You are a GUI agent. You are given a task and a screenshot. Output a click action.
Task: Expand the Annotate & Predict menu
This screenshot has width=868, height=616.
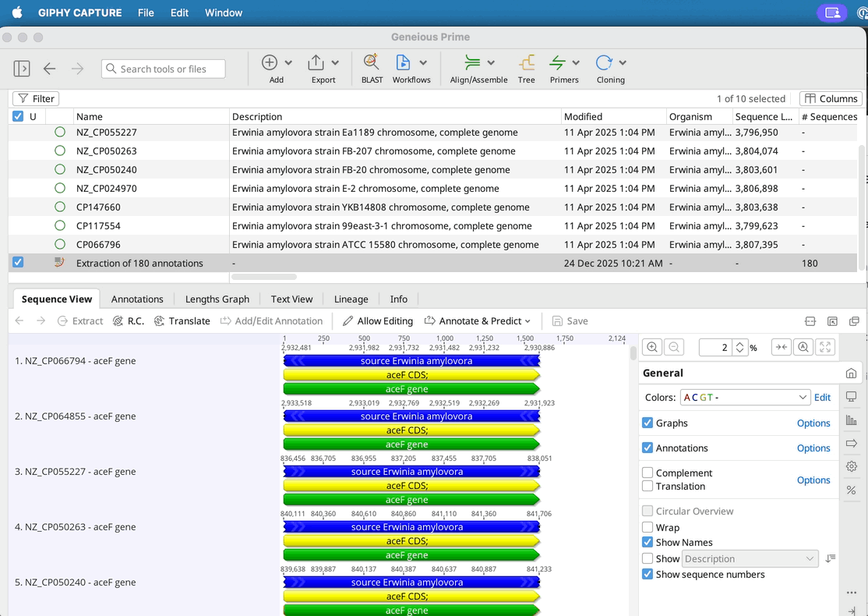478,321
